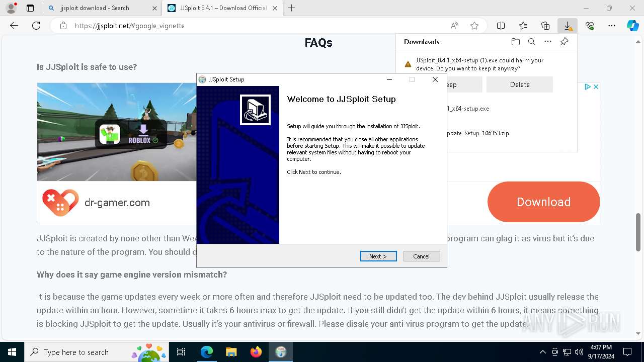
Task: Click the taskbar search box
Action: pos(97,352)
